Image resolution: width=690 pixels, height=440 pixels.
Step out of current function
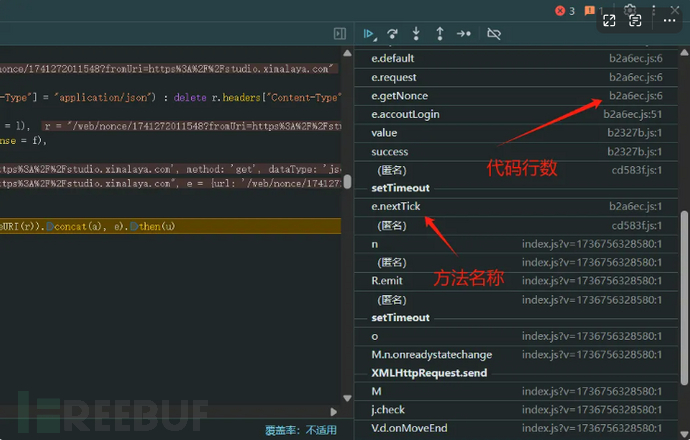pyautogui.click(x=439, y=34)
